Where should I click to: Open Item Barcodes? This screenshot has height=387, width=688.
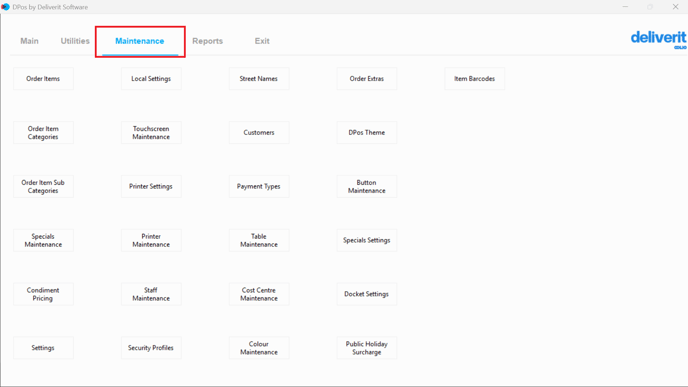pyautogui.click(x=474, y=79)
